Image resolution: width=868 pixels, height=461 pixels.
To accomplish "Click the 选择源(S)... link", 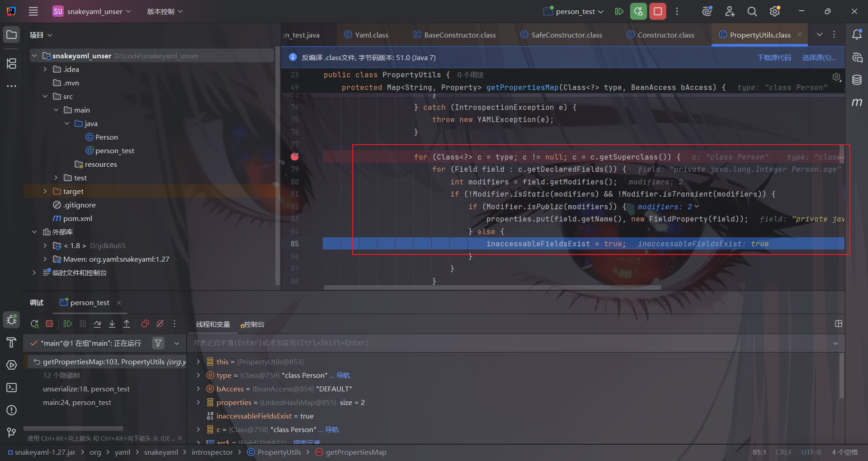I will 819,57.
